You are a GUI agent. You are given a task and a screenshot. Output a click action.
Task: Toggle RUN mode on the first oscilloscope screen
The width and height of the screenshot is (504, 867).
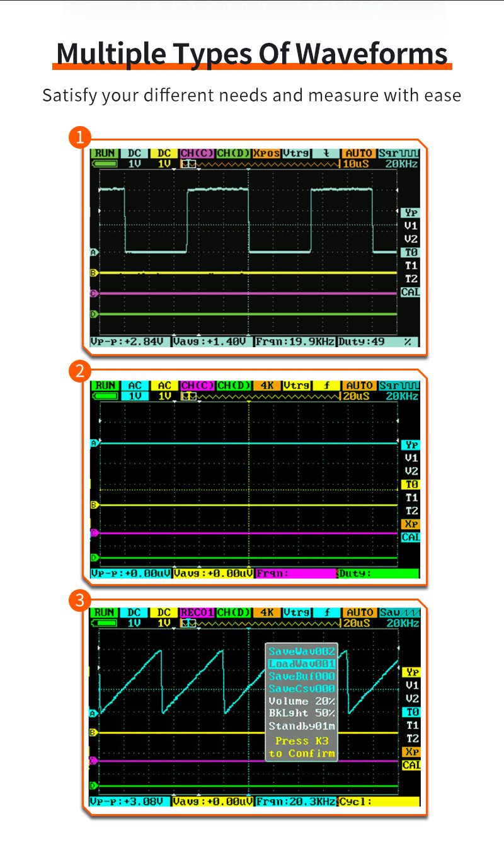pyautogui.click(x=104, y=153)
